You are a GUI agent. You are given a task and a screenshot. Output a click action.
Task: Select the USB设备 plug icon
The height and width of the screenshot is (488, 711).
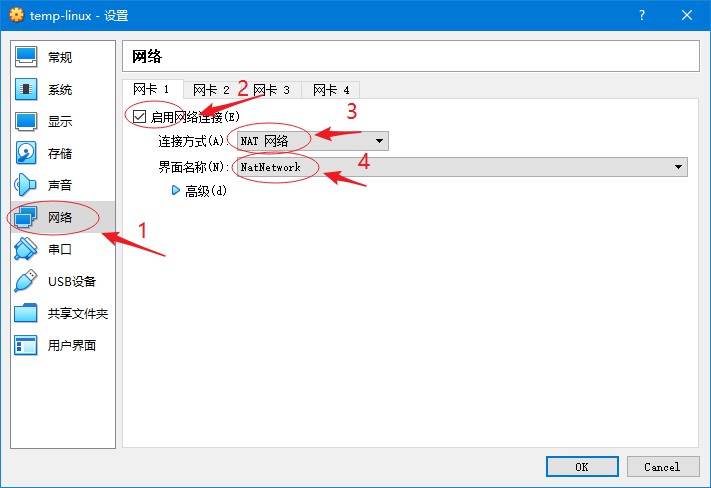pos(26,281)
